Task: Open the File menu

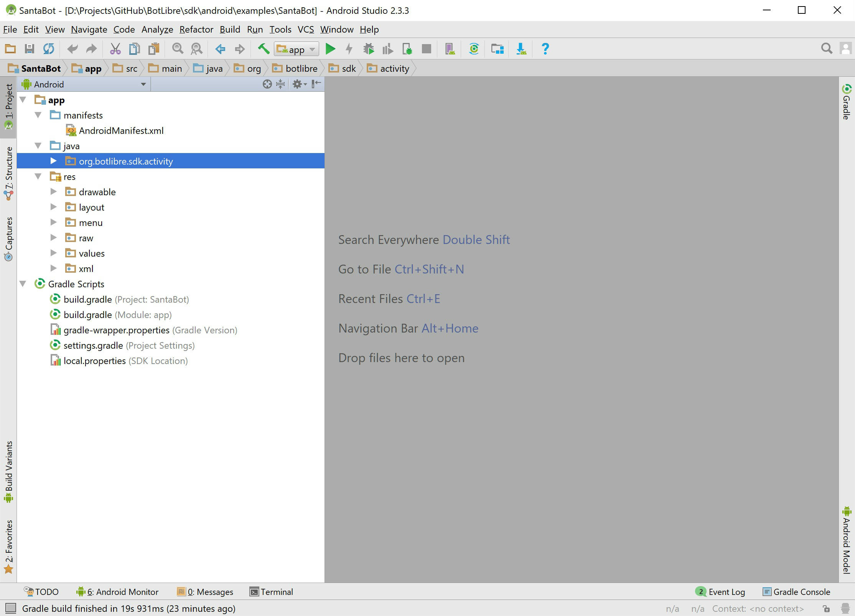Action: (x=10, y=30)
